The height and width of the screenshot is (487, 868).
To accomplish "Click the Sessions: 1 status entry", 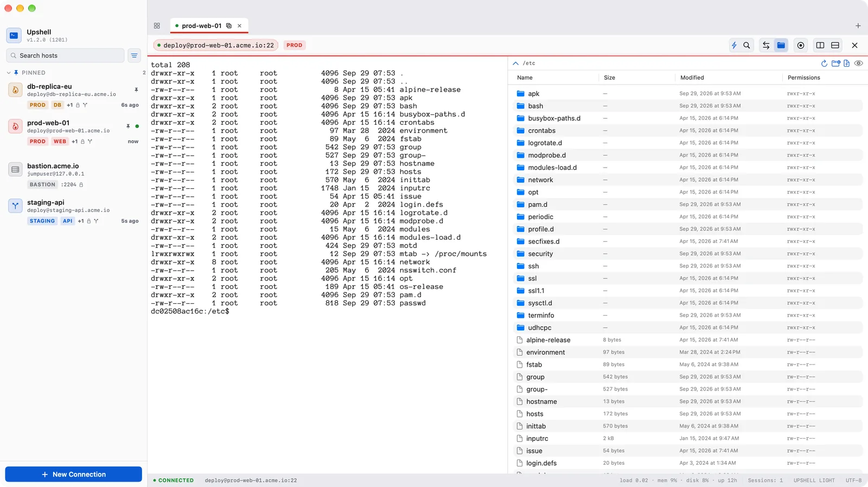I will point(765,480).
